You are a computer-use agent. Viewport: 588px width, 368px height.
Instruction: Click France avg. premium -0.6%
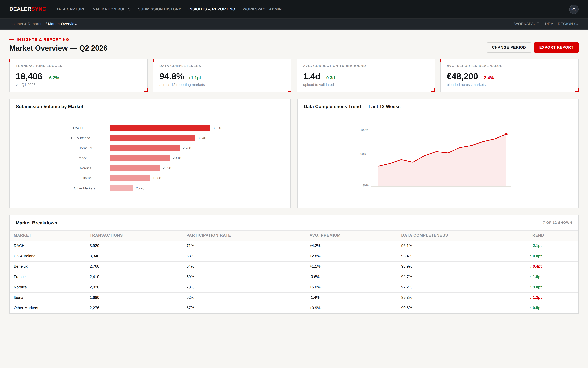click(314, 277)
